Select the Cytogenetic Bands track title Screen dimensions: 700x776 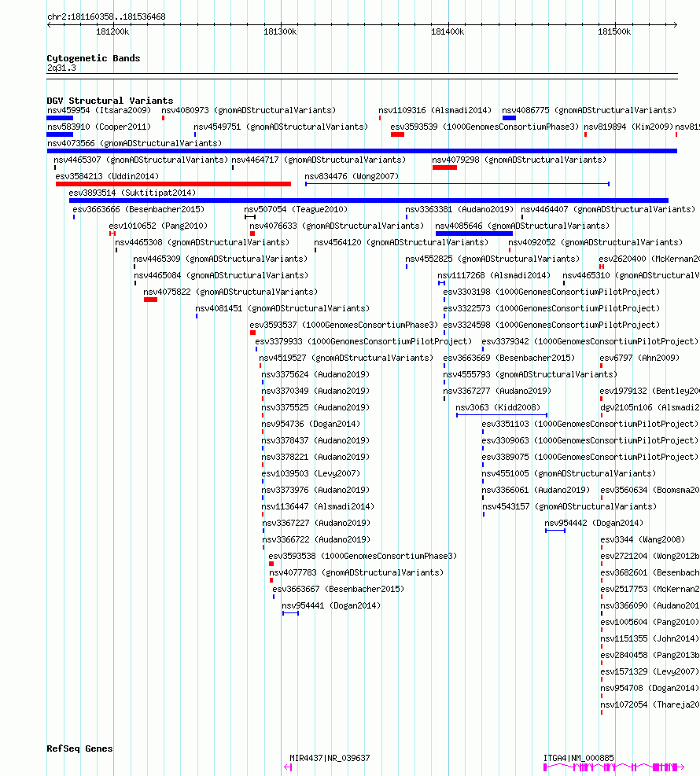tap(94, 58)
